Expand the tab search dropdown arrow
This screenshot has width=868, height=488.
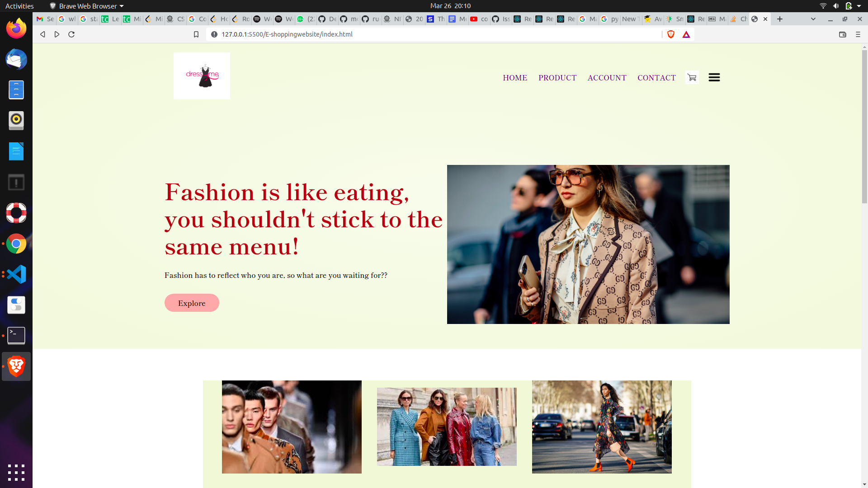click(813, 19)
